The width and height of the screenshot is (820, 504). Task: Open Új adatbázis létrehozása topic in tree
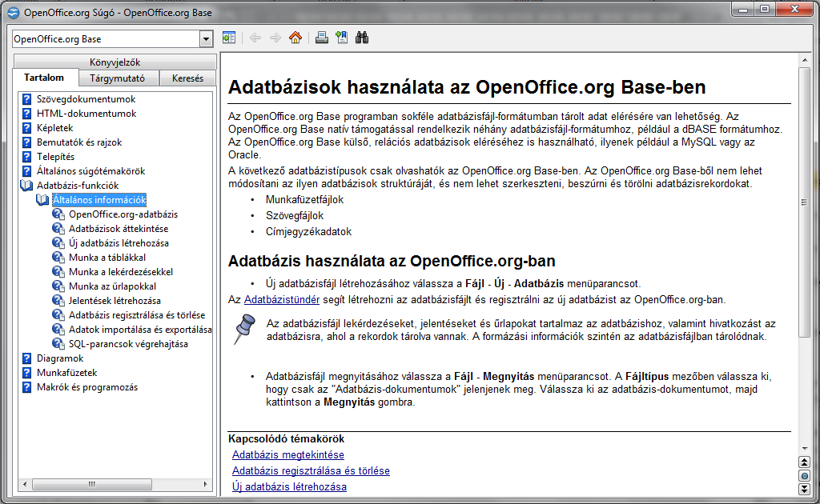tap(119, 243)
